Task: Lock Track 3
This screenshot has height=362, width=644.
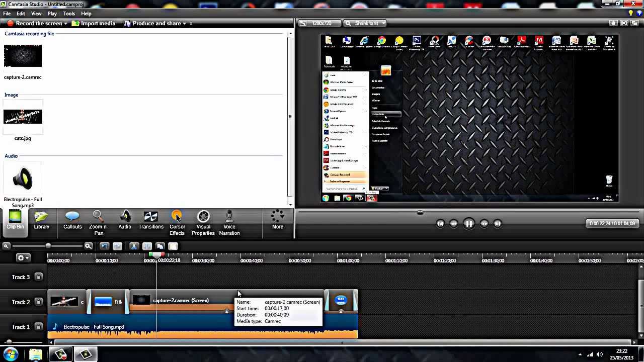Action: click(x=38, y=277)
